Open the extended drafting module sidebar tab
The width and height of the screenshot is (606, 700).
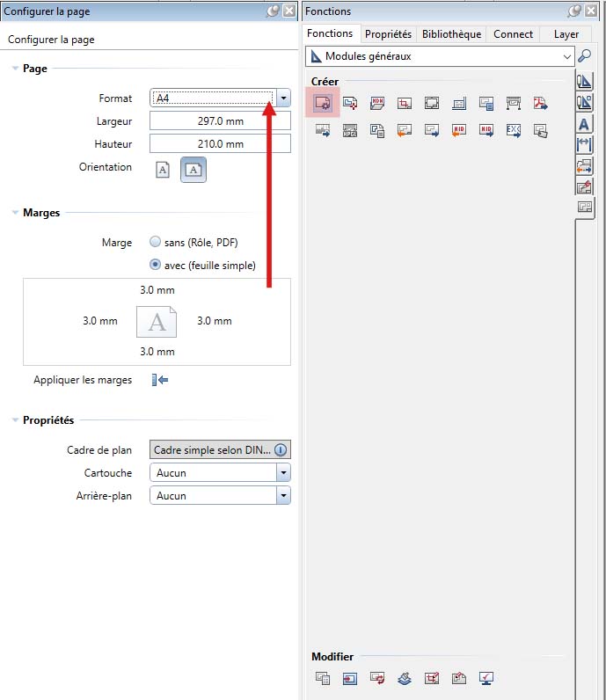584,102
